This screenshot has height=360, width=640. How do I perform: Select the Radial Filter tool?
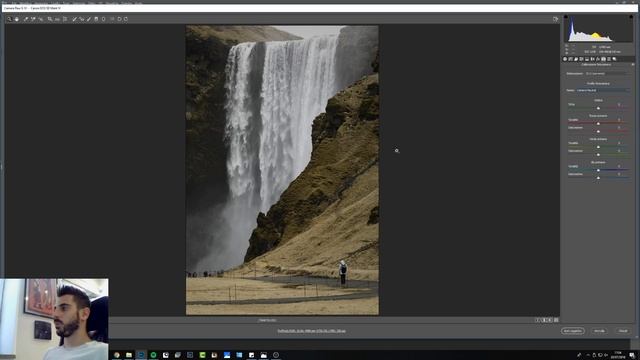click(104, 19)
